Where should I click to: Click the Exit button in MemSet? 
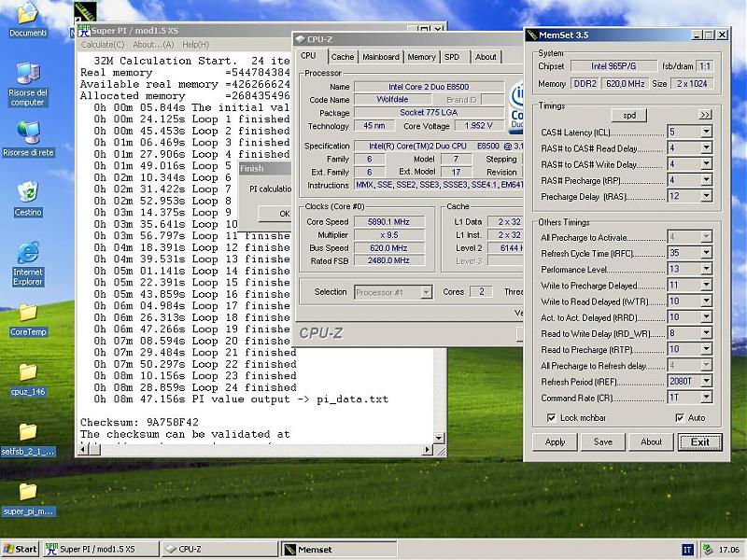pos(699,441)
